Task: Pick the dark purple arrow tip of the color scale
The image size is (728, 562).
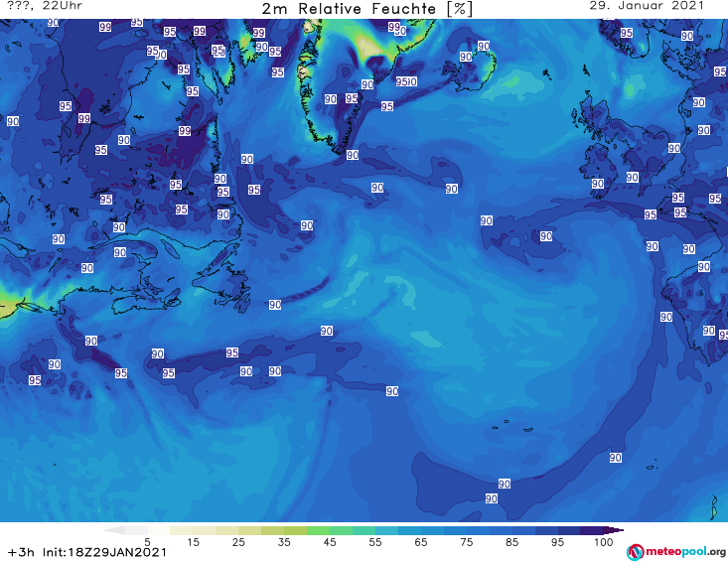Action: (x=614, y=530)
